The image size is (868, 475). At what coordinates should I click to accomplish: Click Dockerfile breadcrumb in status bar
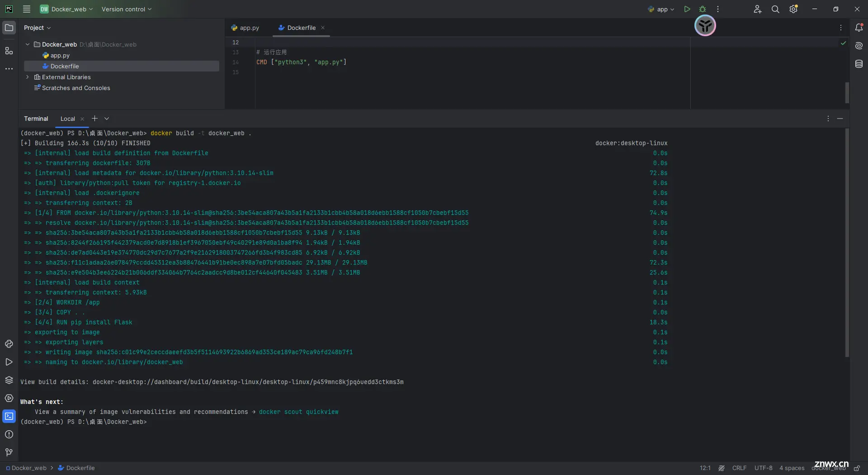(x=76, y=468)
